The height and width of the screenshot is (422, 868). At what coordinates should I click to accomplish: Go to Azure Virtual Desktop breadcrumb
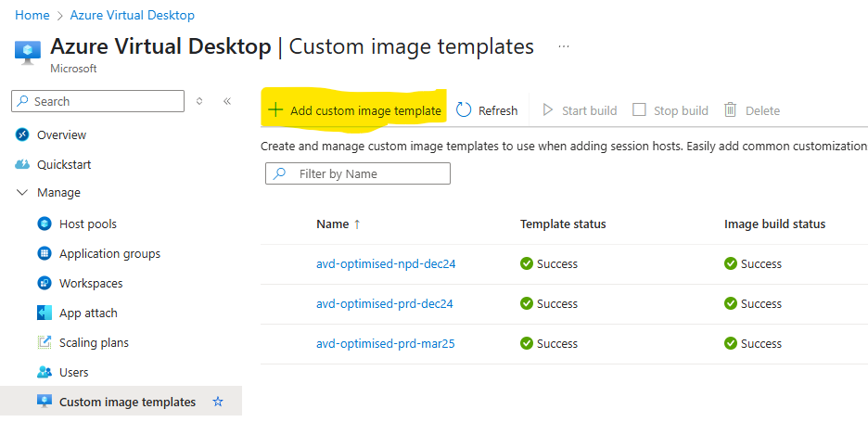tap(132, 16)
